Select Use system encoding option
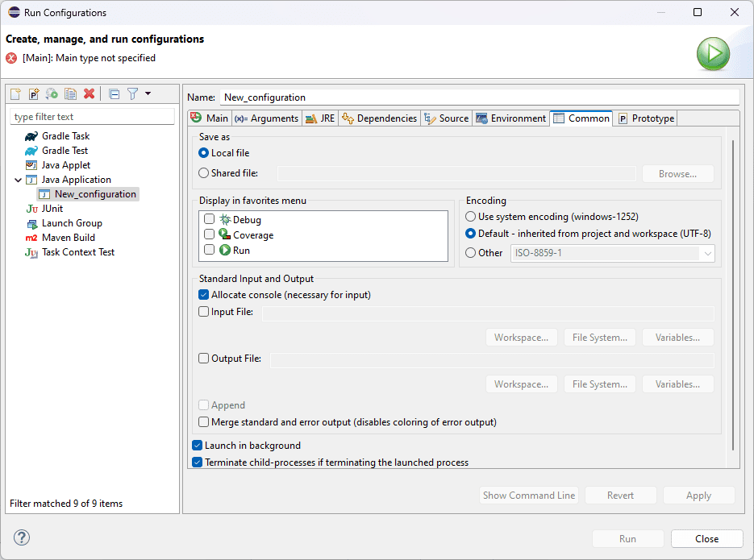754x560 pixels. coord(470,217)
